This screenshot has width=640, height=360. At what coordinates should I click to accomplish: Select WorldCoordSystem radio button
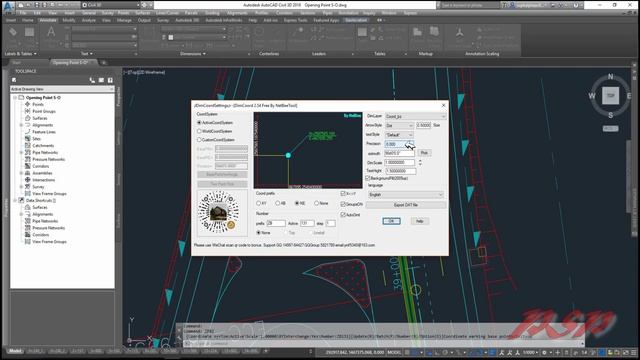click(x=199, y=131)
